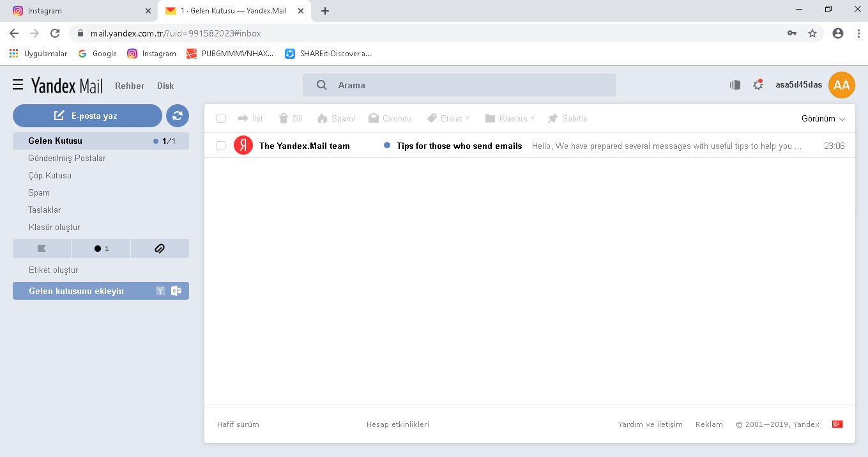Open the asa5d45das account menu

pos(798,85)
